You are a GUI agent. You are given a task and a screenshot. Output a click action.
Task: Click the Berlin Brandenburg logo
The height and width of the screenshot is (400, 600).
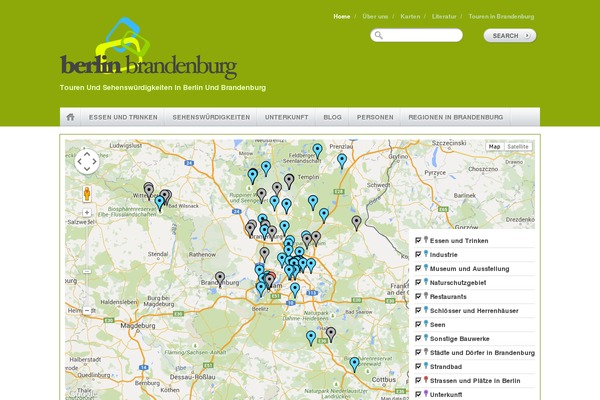(x=149, y=47)
